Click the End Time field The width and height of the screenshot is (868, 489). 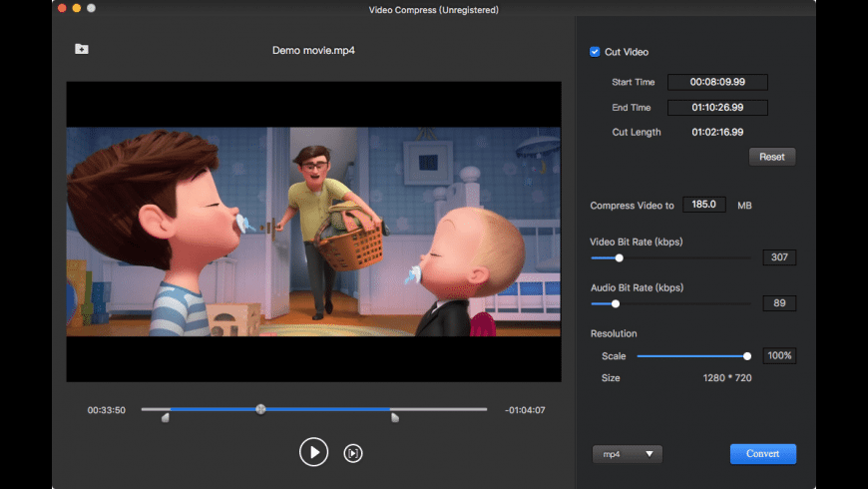click(x=717, y=108)
